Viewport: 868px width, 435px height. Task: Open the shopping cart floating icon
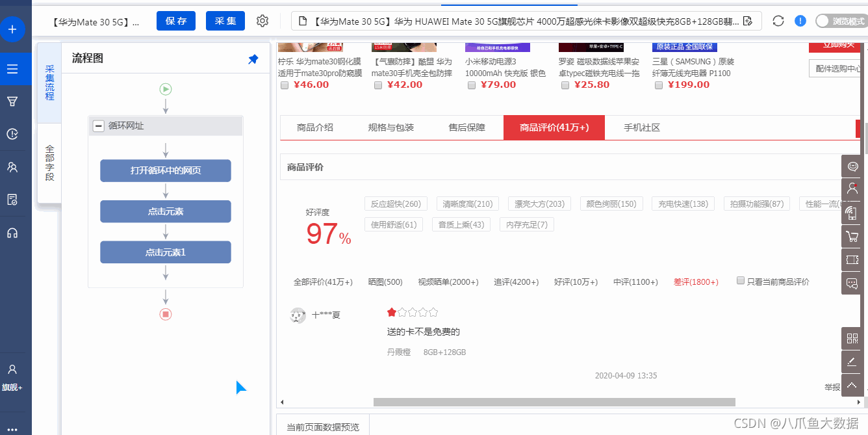852,236
